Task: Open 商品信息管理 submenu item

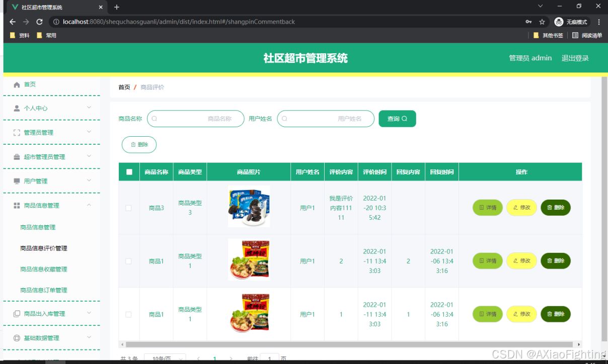Action: [38, 227]
